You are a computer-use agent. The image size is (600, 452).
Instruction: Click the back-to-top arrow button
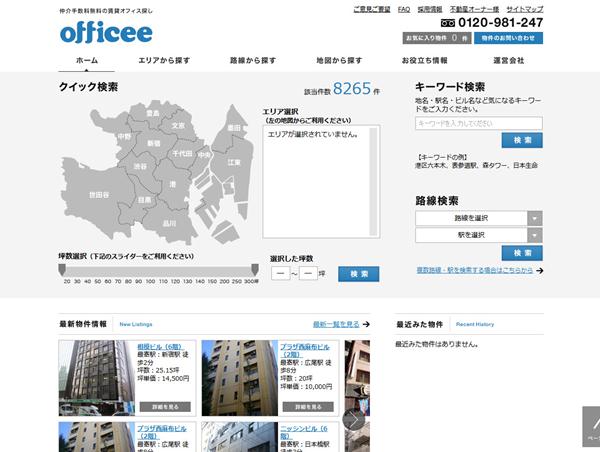[592, 426]
